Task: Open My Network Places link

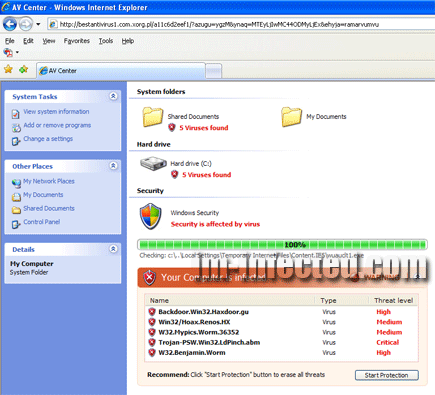Action: (x=49, y=181)
